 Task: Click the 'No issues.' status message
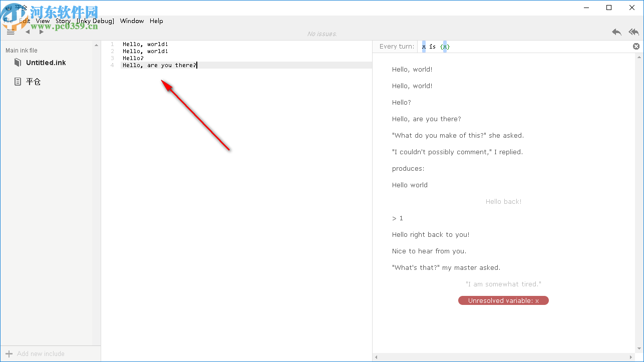(322, 34)
